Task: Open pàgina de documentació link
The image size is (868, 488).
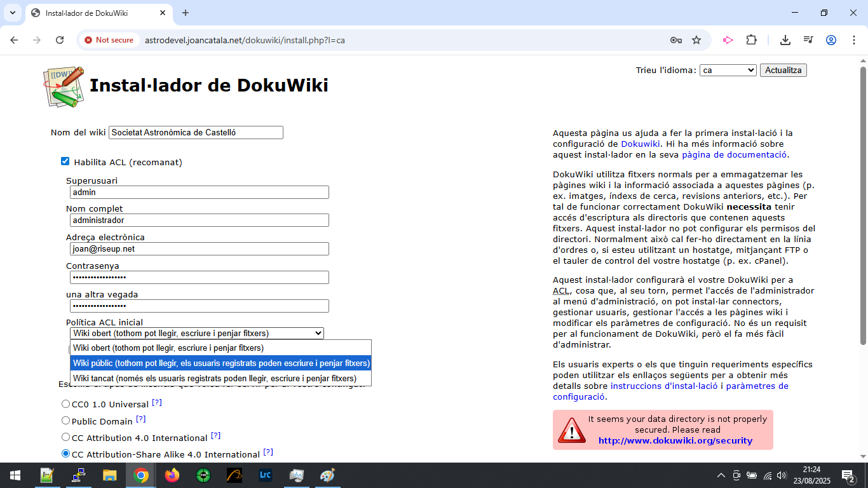Action: point(734,154)
